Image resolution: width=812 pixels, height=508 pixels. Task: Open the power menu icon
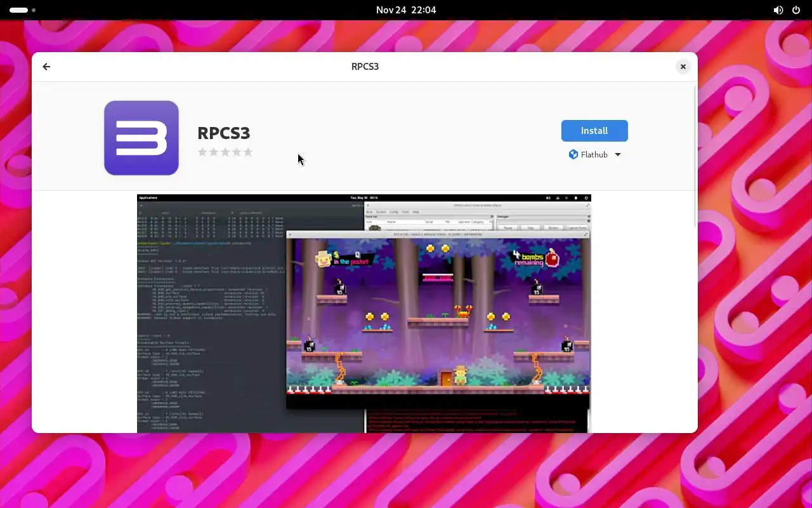(796, 10)
